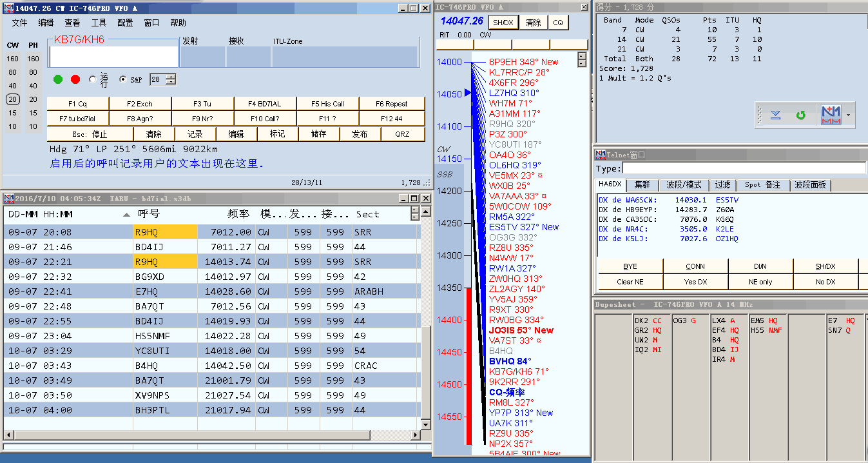Click the red bar on bandmap scale
The image size is (868, 463).
point(469,364)
